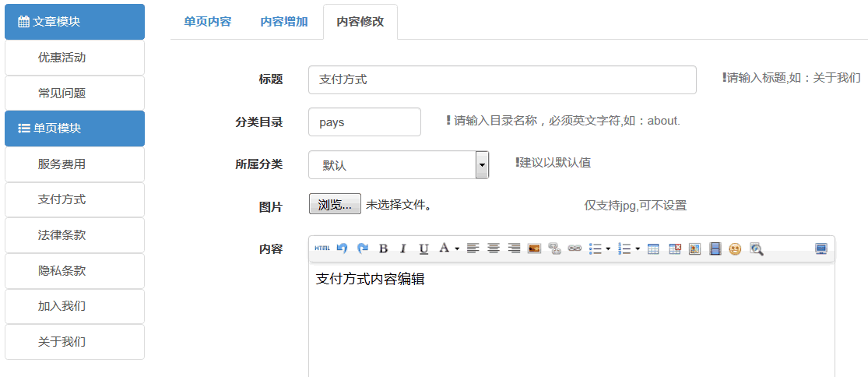The image size is (868, 377).
Task: Toggle italic formatting in editor
Action: 403,248
